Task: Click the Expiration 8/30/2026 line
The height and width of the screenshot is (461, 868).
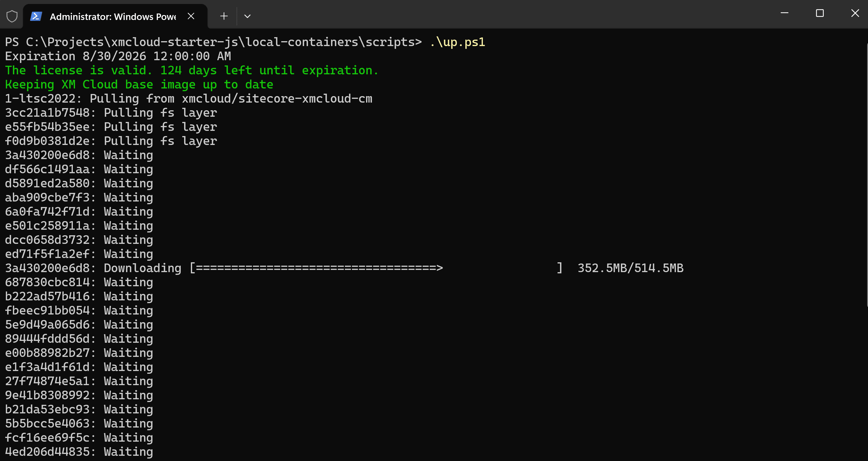Action: [118, 56]
